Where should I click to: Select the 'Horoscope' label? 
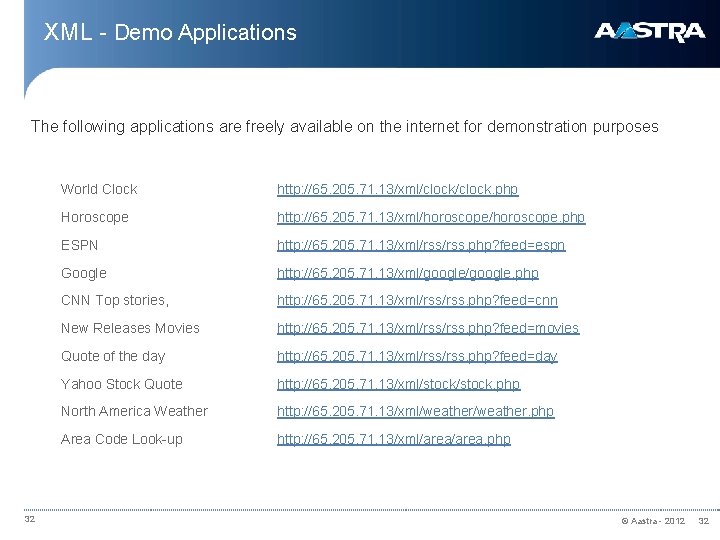point(95,217)
